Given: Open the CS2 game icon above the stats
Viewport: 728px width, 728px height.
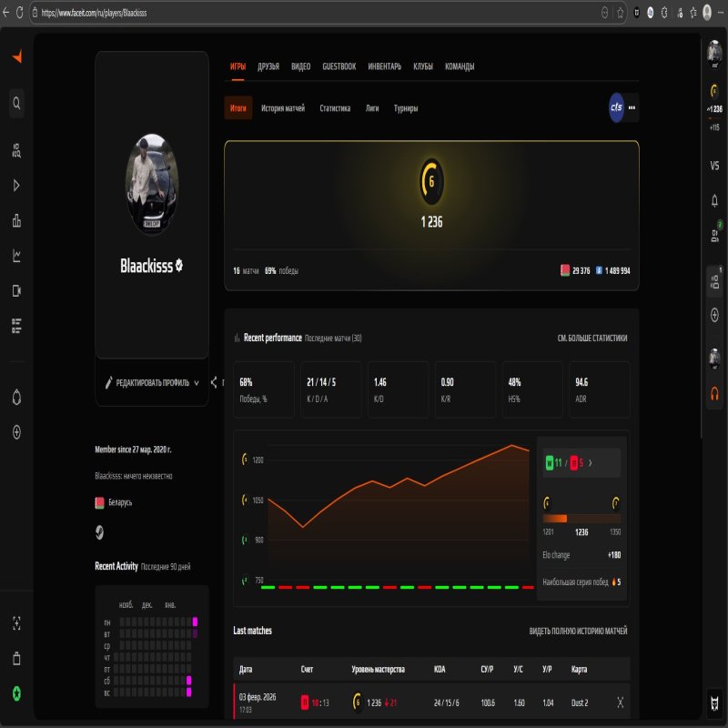Looking at the screenshot, I should (x=615, y=106).
